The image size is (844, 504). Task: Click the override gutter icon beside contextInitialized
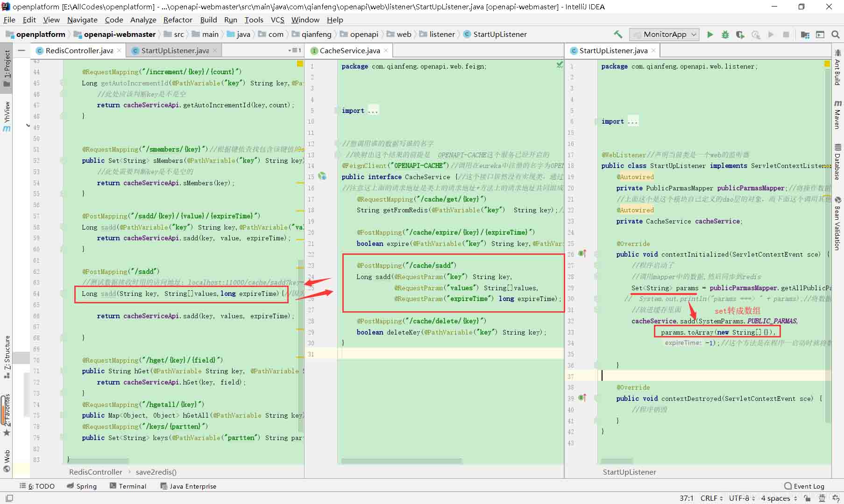tap(582, 254)
